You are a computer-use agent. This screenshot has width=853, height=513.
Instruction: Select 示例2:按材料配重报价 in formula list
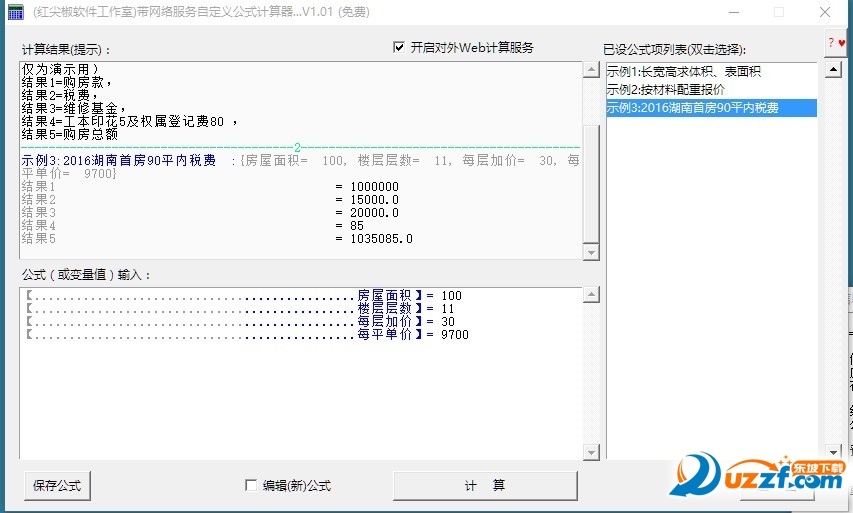pyautogui.click(x=712, y=89)
